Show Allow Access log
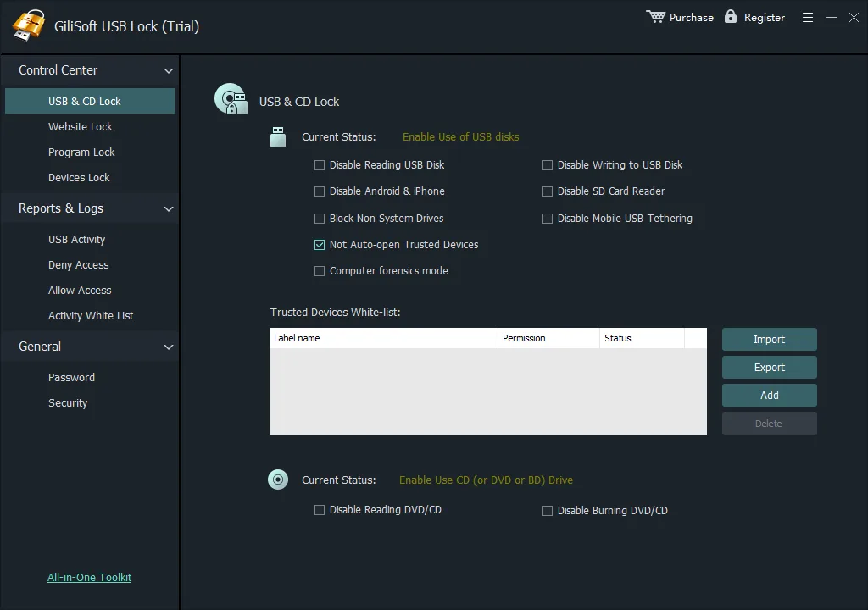 [x=80, y=290]
